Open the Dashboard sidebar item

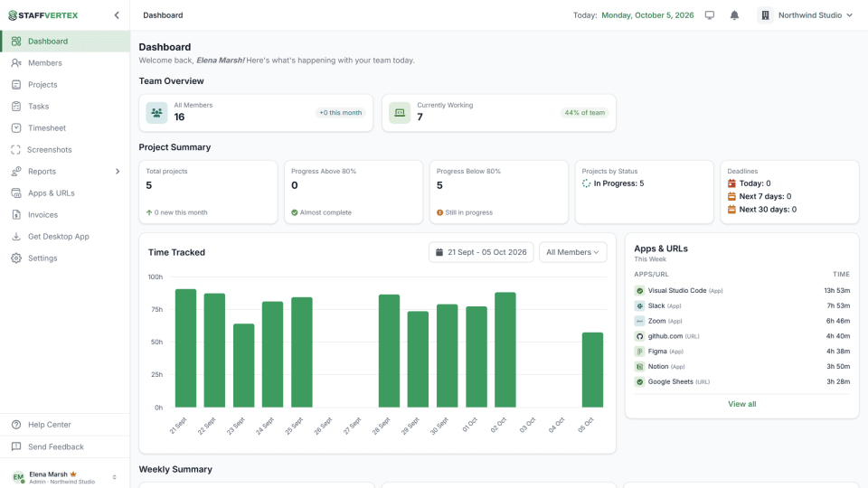point(65,41)
